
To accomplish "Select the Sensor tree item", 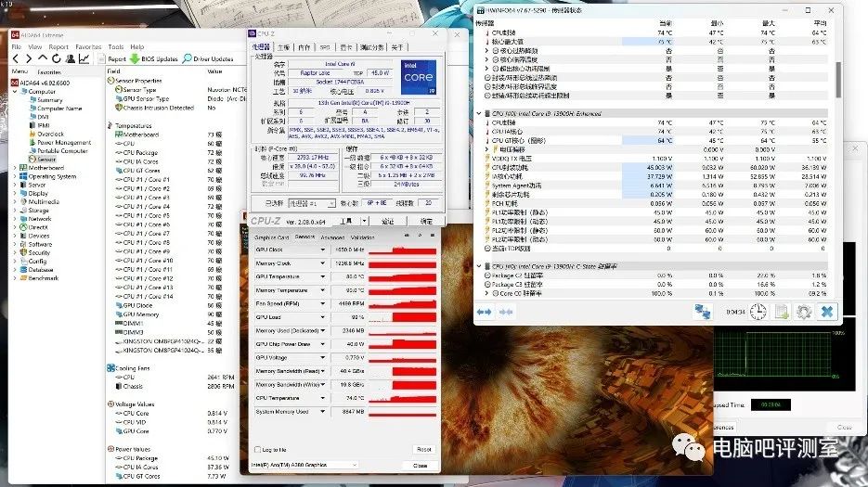I will 45,160.
